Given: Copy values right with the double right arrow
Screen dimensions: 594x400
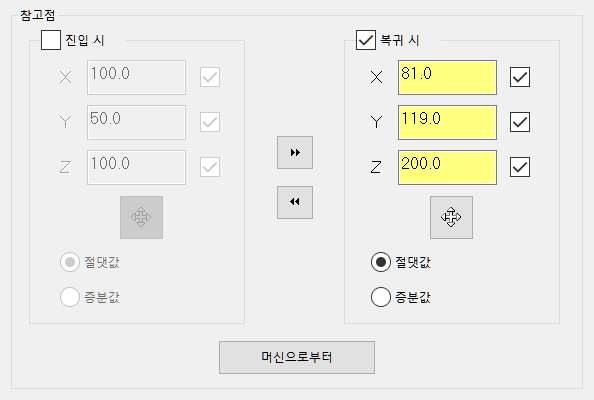Looking at the screenshot, I should point(295,153).
